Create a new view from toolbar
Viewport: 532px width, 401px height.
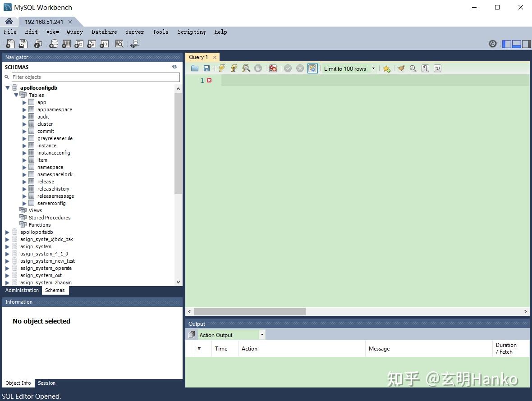79,43
